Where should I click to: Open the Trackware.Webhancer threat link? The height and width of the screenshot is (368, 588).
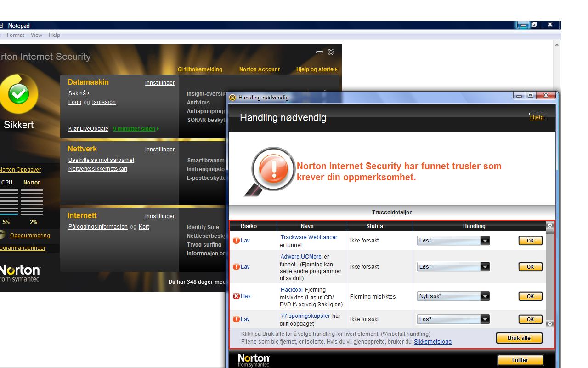coord(309,237)
